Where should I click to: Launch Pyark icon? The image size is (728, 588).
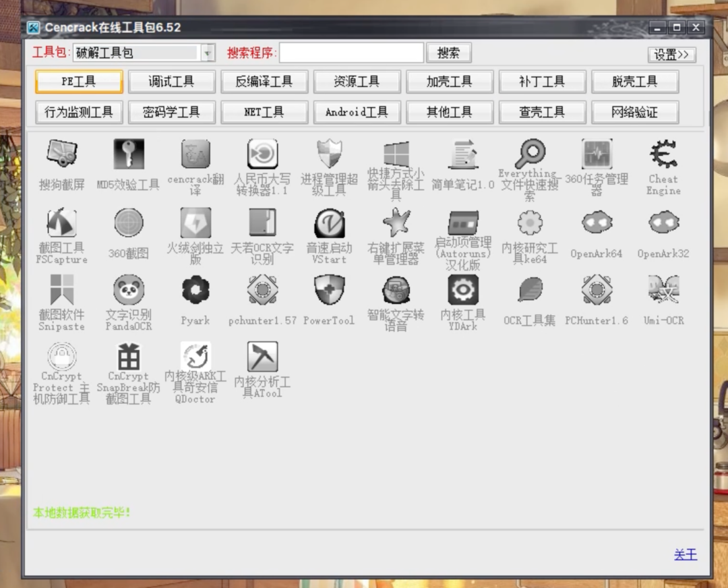[x=195, y=289]
